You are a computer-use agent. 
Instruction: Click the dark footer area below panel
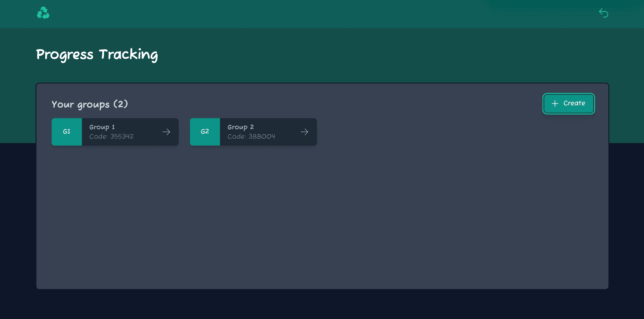coord(322,305)
